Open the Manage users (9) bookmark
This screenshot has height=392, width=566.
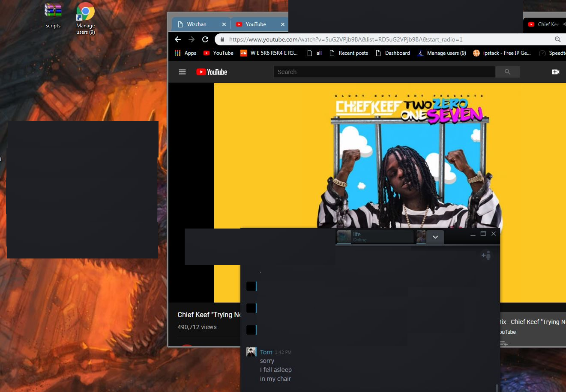pyautogui.click(x=441, y=53)
